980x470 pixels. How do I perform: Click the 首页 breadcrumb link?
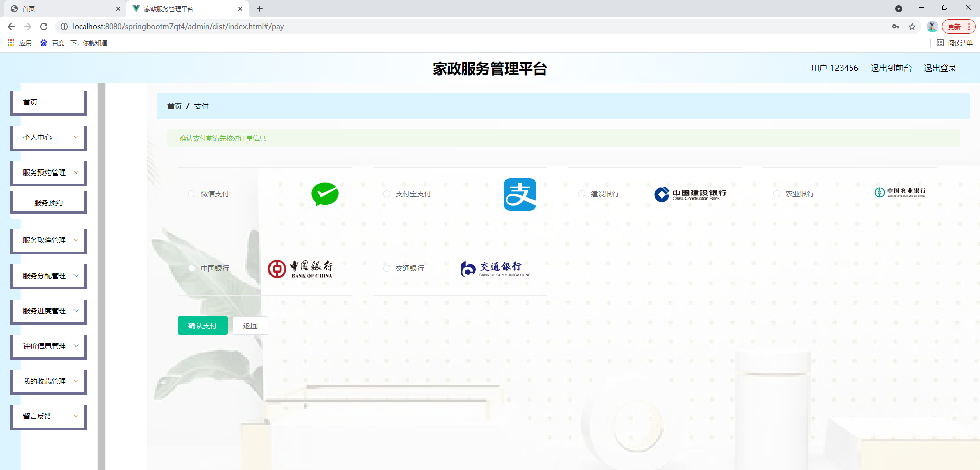[x=175, y=106]
